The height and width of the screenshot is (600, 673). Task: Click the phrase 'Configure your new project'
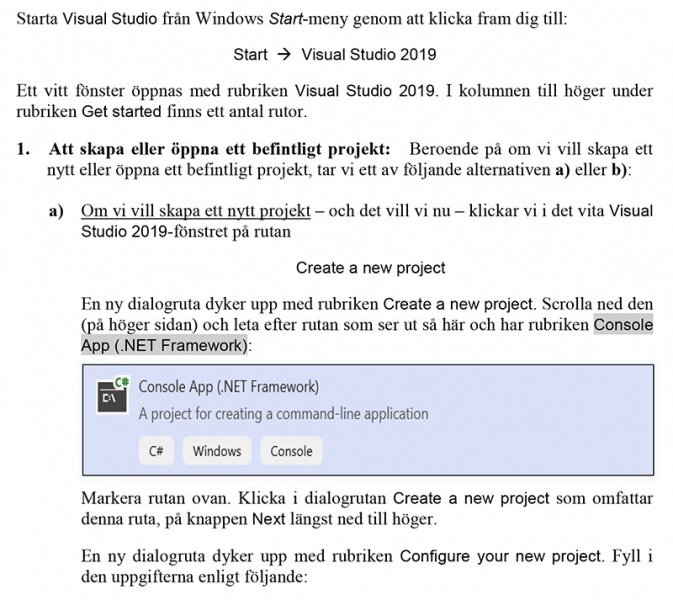point(500,556)
